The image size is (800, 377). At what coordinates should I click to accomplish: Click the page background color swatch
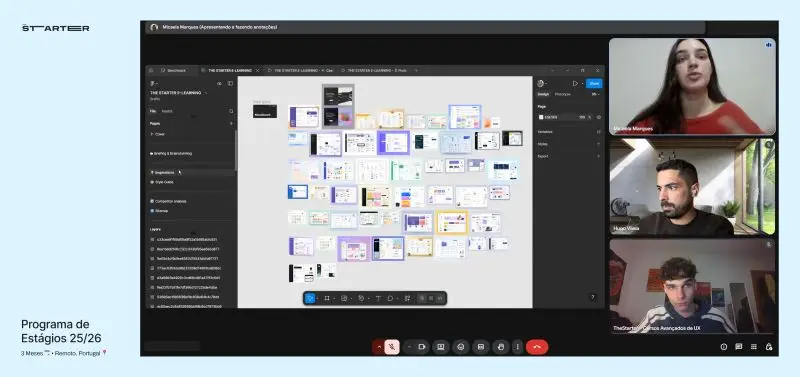click(541, 117)
